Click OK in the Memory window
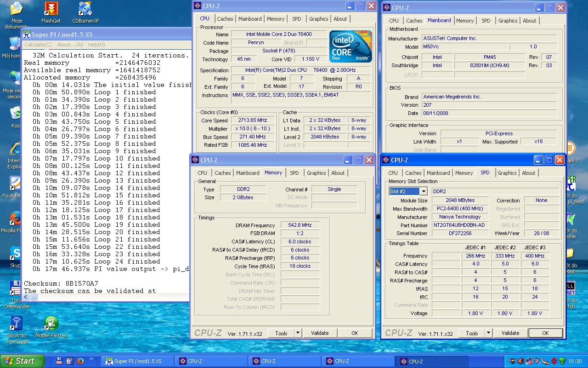Screen dimensions: 588x368 pos(355,333)
